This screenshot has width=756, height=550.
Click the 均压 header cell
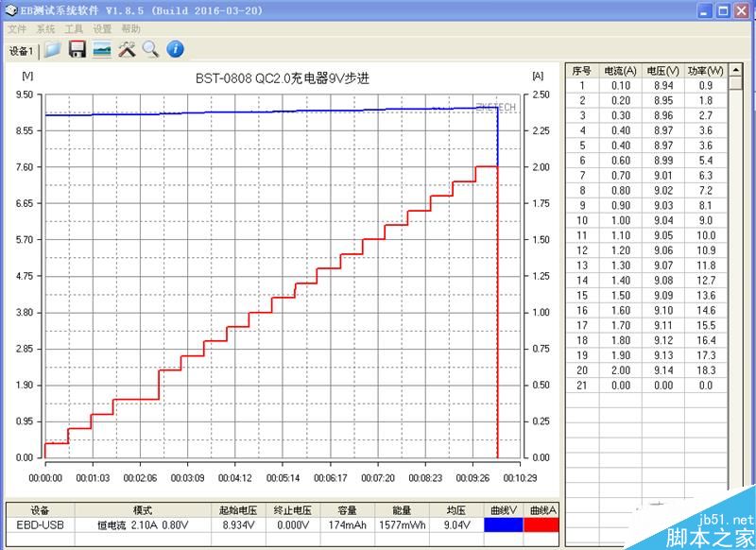point(456,510)
